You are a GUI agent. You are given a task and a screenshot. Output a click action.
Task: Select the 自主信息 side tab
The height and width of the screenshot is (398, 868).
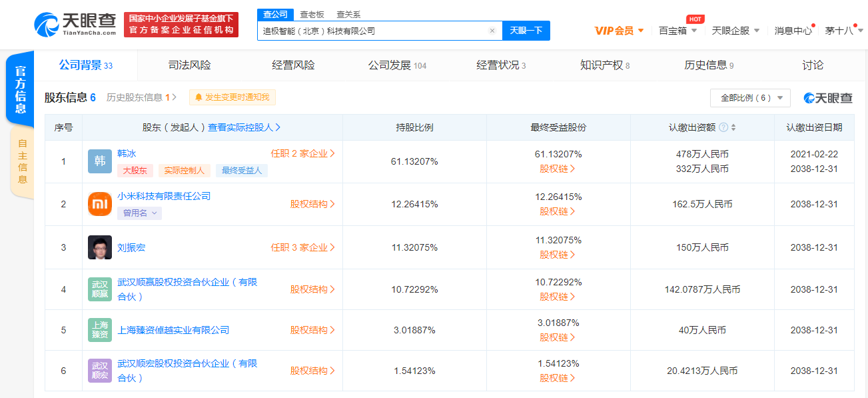[x=23, y=161]
